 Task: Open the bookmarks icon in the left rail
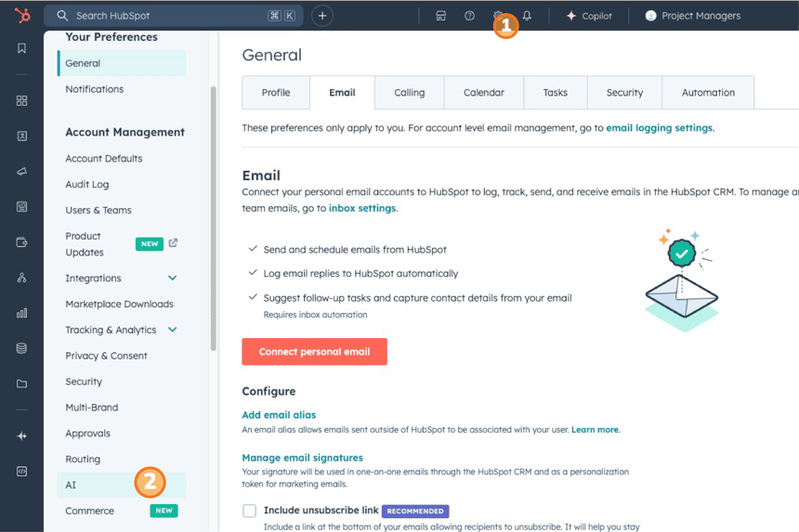[x=21, y=48]
